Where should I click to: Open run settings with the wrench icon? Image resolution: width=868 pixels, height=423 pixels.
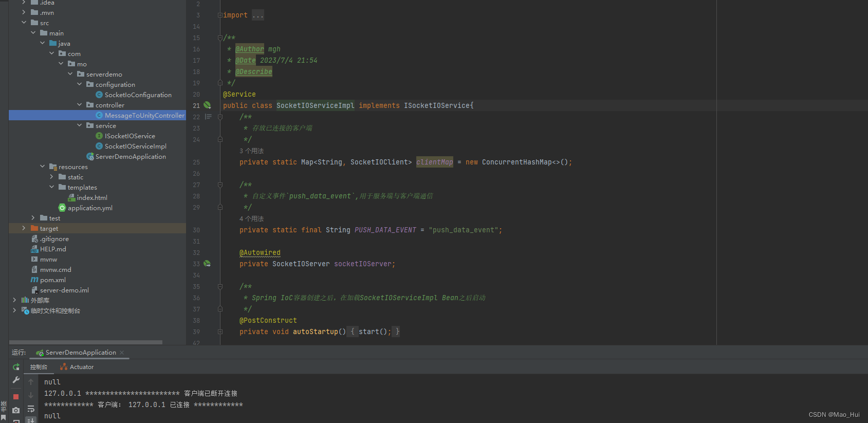[16, 380]
